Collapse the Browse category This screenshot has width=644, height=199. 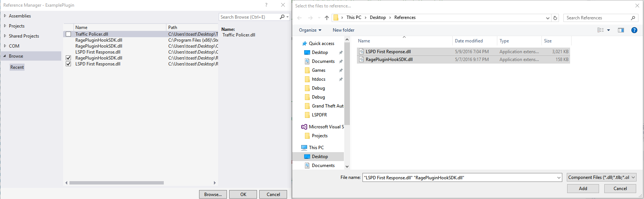tap(5, 56)
